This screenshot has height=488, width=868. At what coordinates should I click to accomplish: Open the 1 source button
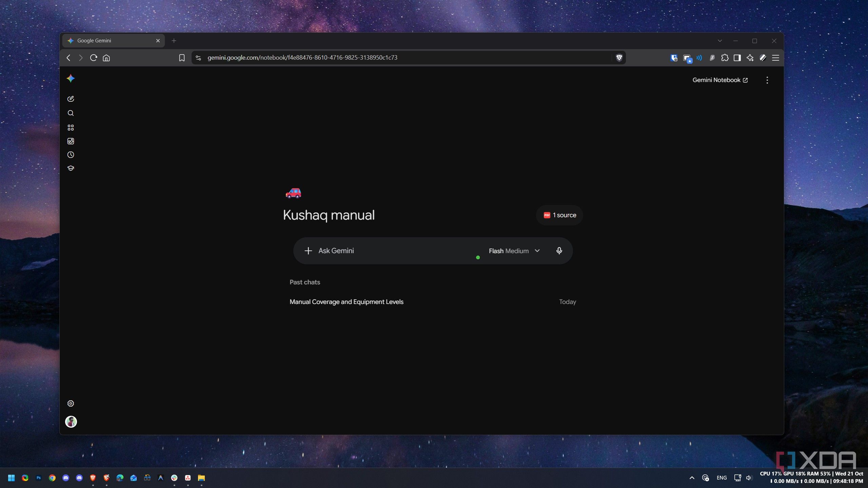[x=559, y=215]
